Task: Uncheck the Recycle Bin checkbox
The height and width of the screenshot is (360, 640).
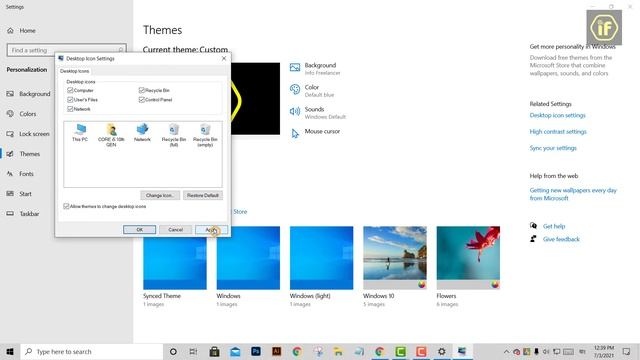Action: [x=142, y=90]
